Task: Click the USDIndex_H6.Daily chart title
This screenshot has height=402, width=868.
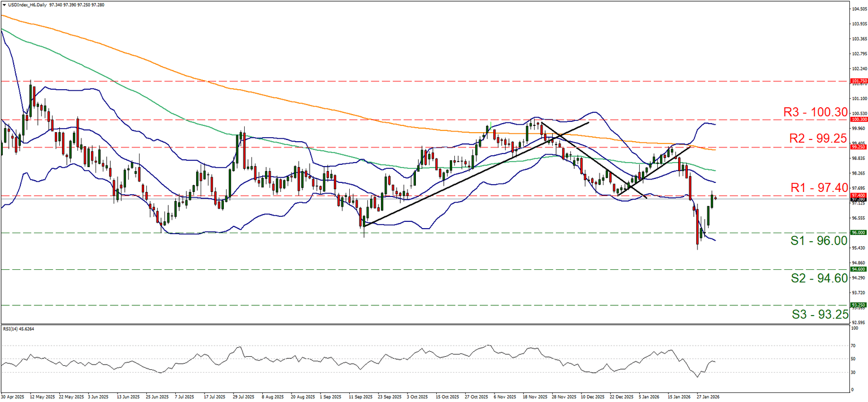Action: coord(27,5)
